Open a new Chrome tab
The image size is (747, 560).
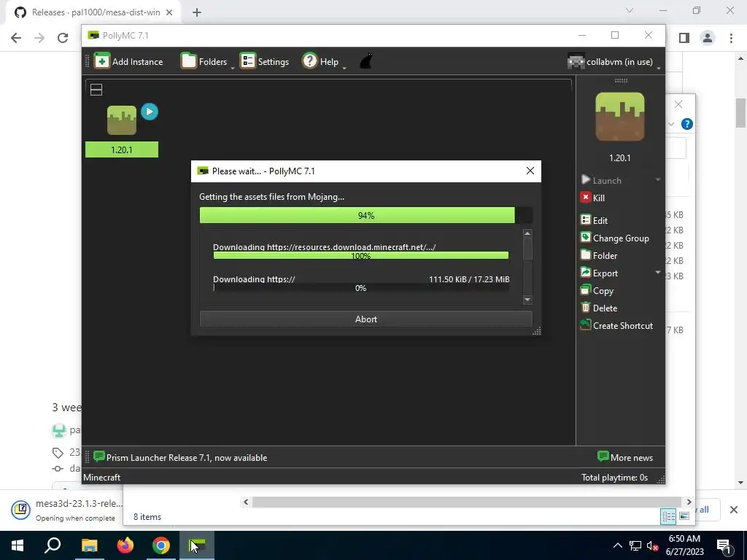pos(197,12)
